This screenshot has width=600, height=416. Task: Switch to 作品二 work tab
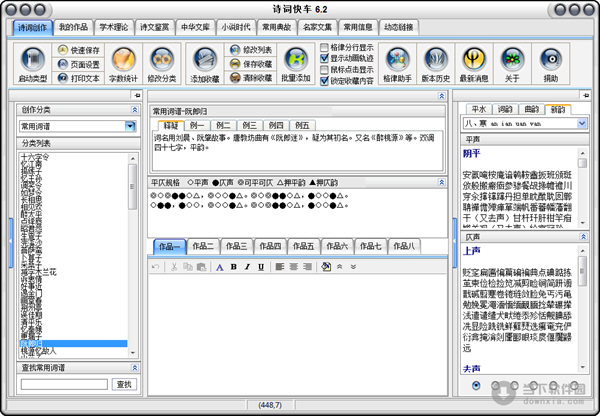203,246
